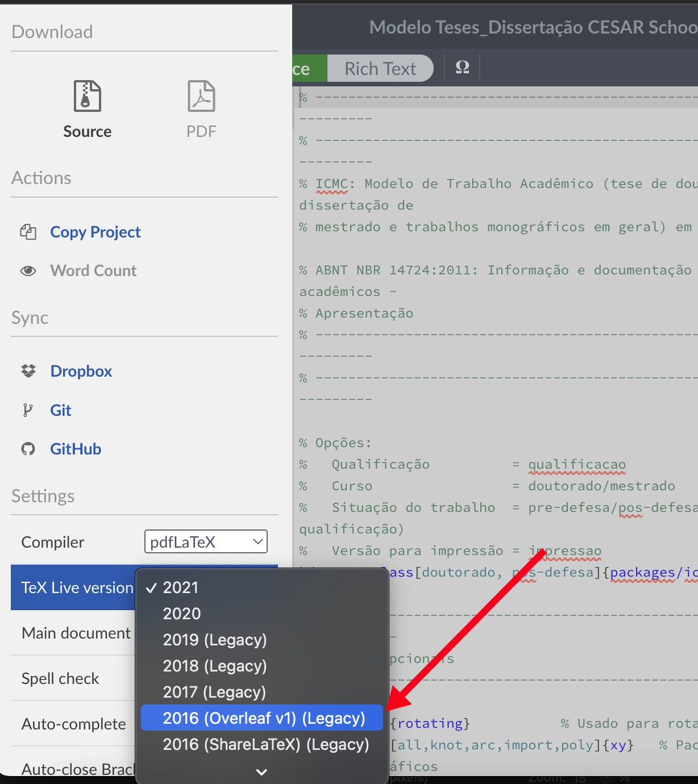
Task: Switch to the Rich Text editor tab
Action: [380, 68]
